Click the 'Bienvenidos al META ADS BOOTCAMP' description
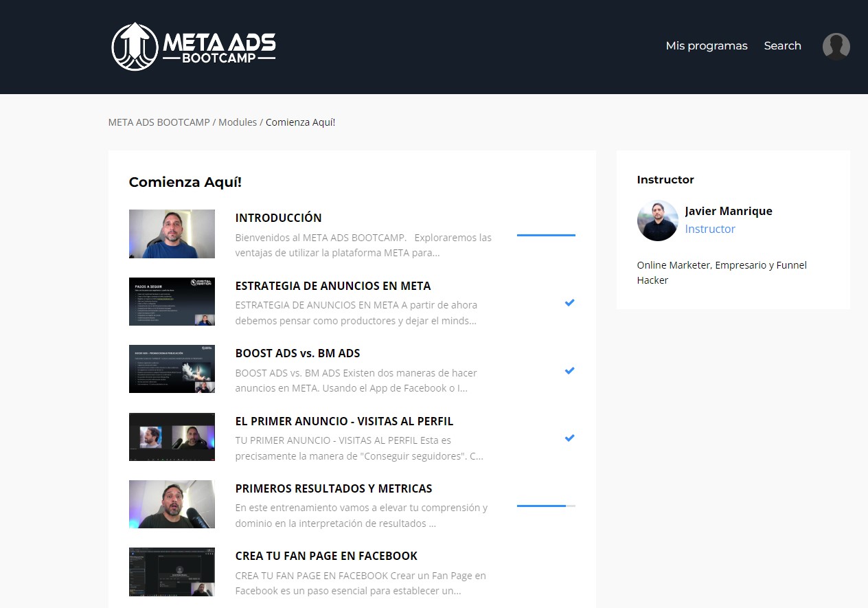The image size is (868, 608). click(x=363, y=245)
